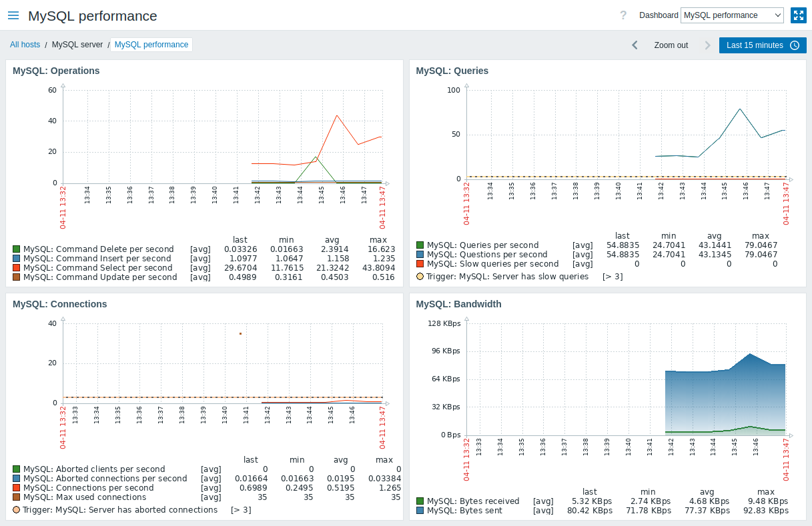
Task: Open the Last 15 minutes time selector
Action: (763, 45)
